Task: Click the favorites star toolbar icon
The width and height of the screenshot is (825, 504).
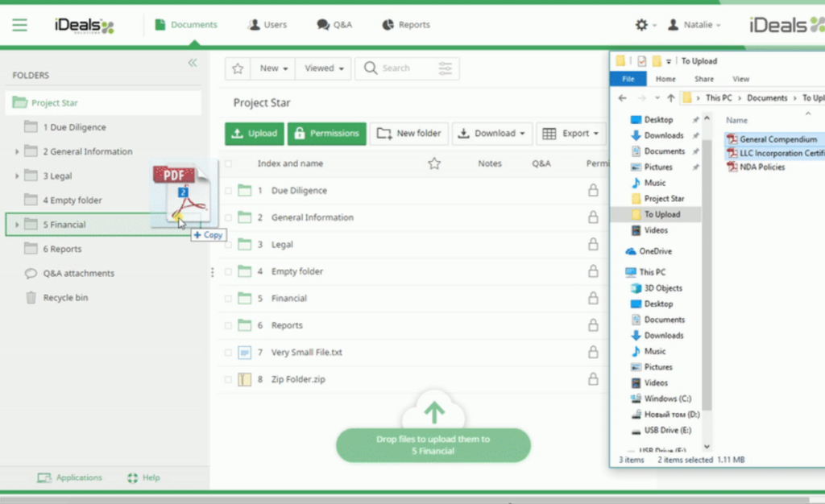Action: [x=238, y=68]
